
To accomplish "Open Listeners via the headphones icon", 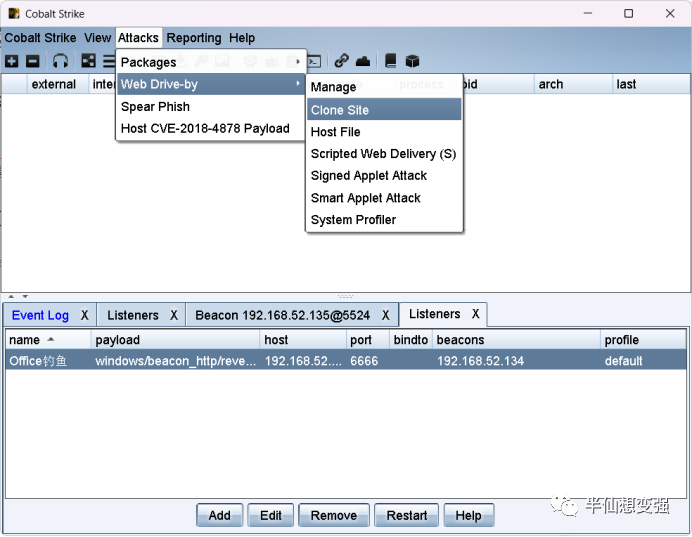I will [x=60, y=61].
